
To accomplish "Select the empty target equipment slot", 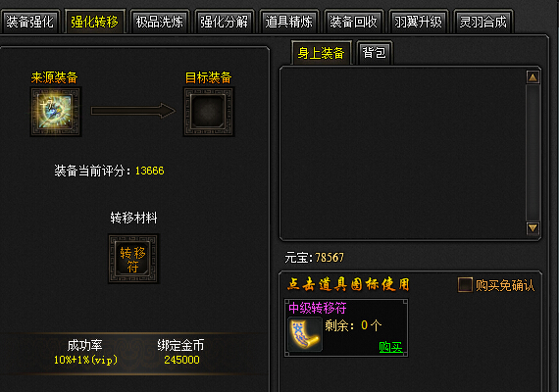I will [x=209, y=112].
